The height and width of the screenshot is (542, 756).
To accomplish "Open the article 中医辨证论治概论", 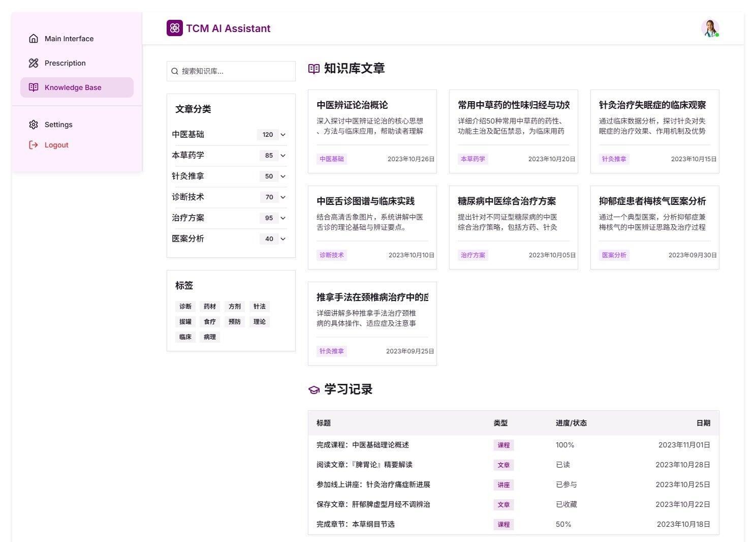I will [352, 105].
